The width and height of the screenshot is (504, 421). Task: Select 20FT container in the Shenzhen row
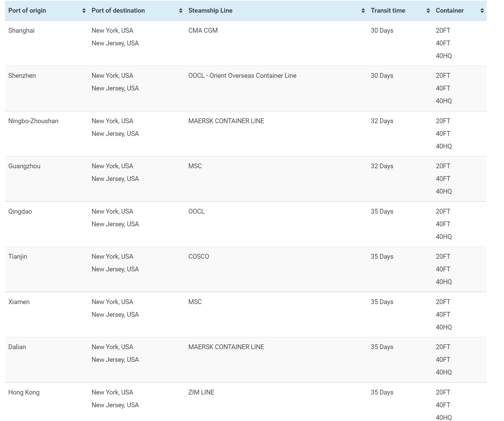(x=443, y=76)
